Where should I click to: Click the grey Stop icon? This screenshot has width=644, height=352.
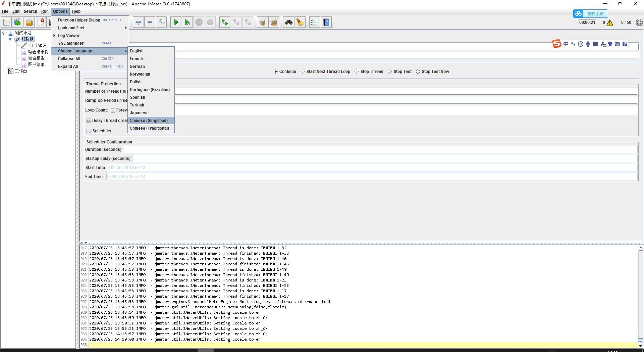pyautogui.click(x=199, y=22)
